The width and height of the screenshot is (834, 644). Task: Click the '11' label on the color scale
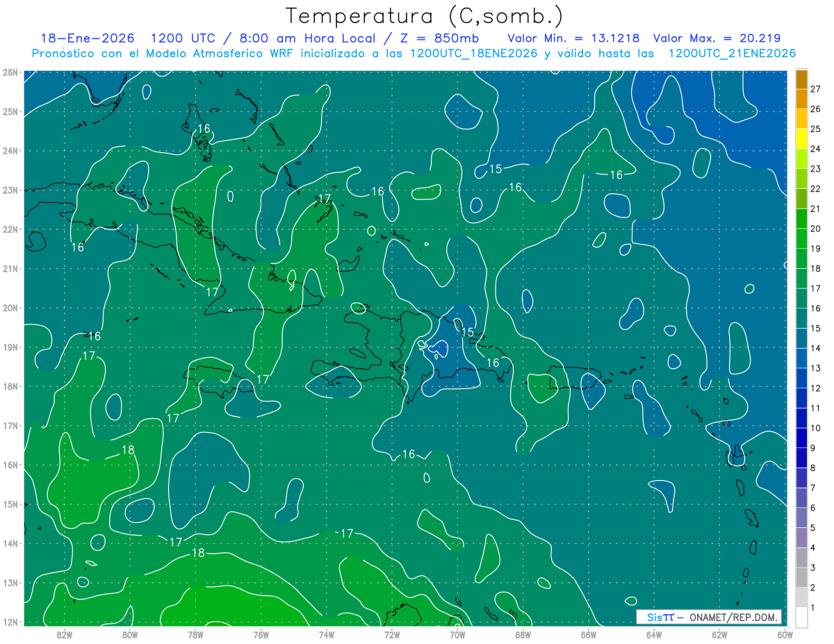pyautogui.click(x=816, y=408)
